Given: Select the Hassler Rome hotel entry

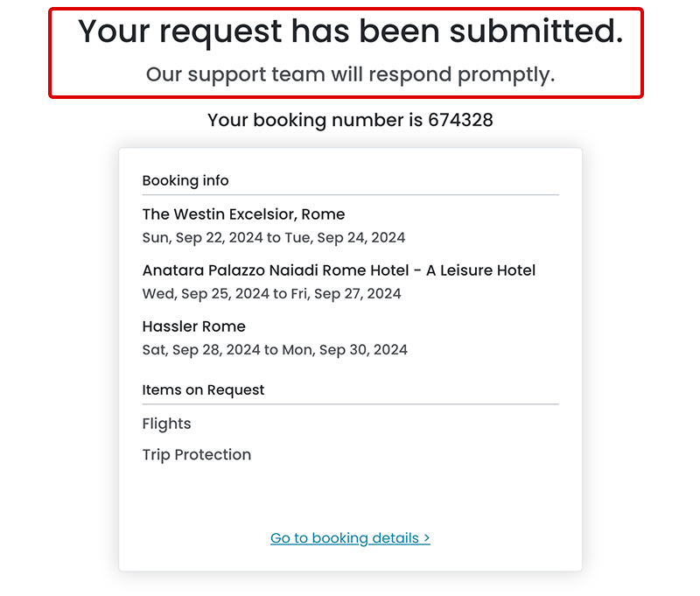Looking at the screenshot, I should tap(193, 326).
